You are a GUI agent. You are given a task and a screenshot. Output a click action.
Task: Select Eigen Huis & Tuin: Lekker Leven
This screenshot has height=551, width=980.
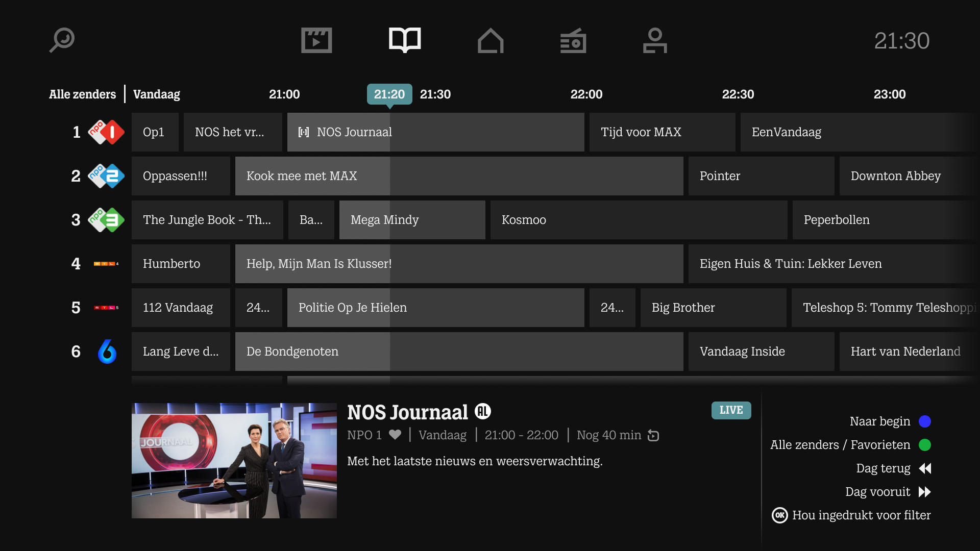pyautogui.click(x=834, y=264)
